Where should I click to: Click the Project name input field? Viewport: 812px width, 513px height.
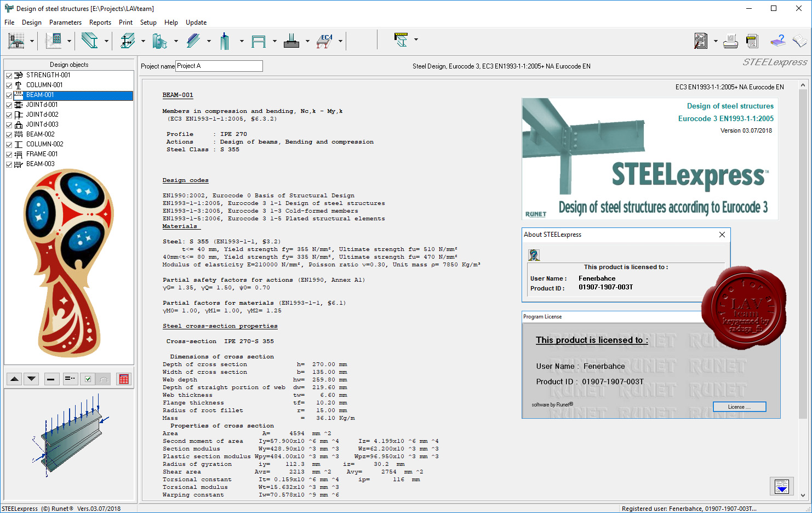[x=219, y=66]
